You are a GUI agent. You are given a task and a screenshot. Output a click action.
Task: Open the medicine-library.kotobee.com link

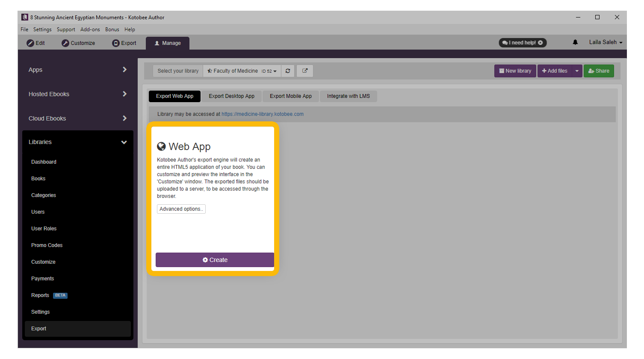pos(263,114)
